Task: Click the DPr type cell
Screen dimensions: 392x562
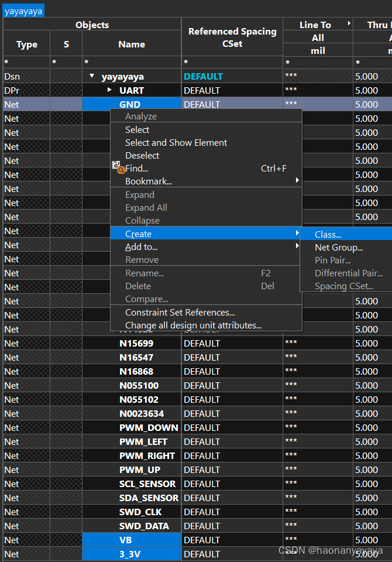Action: click(x=27, y=90)
